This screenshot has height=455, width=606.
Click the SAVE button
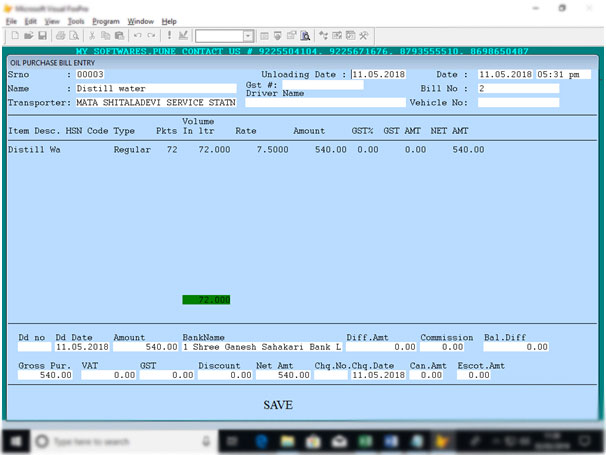[278, 405]
